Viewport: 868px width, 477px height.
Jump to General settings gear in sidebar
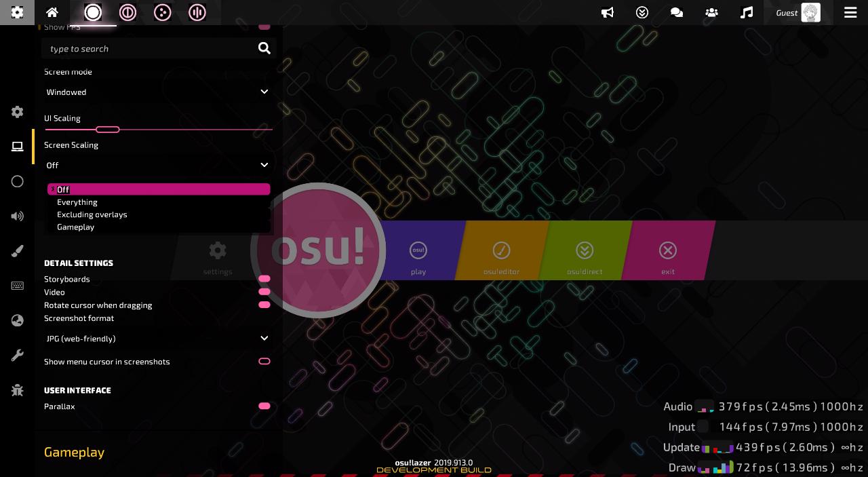18,112
